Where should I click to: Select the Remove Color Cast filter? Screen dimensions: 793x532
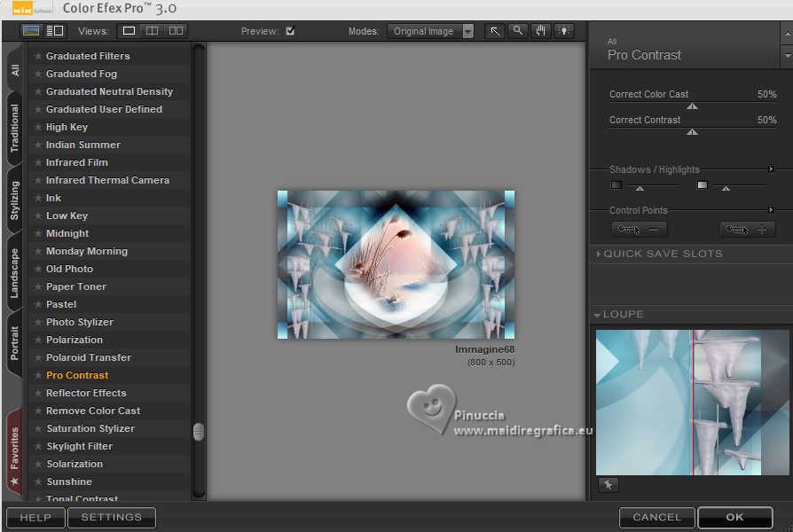click(93, 411)
